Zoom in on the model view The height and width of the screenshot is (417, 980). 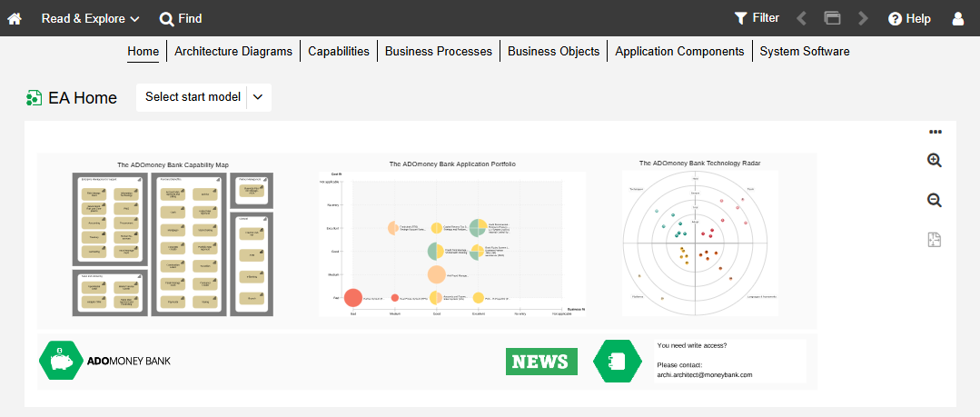pos(935,161)
